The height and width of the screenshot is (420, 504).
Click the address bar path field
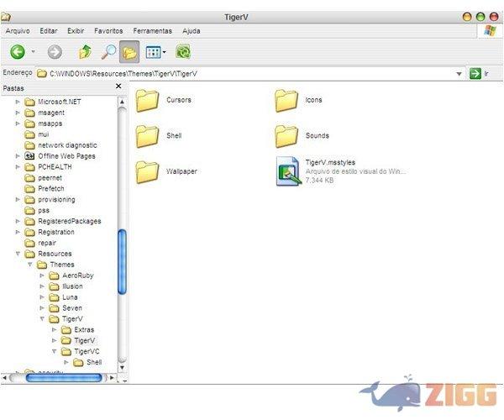[x=246, y=74]
